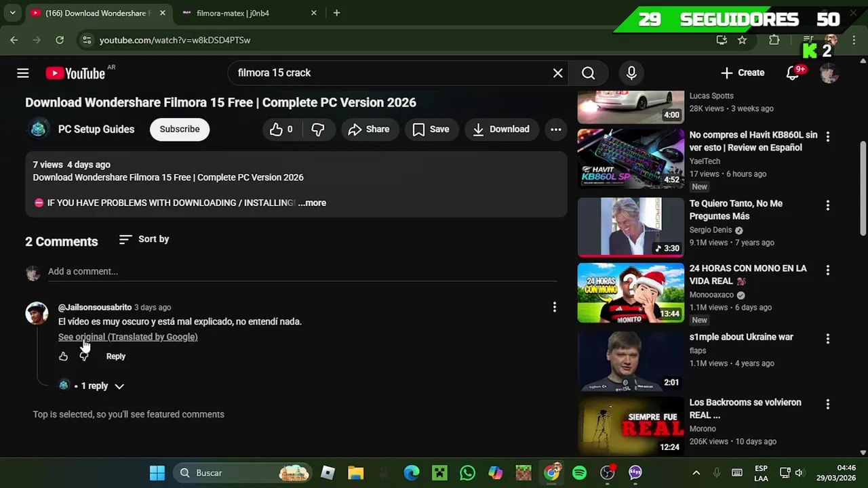This screenshot has height=488, width=868.
Task: Open a new browser tab
Action: click(x=336, y=13)
